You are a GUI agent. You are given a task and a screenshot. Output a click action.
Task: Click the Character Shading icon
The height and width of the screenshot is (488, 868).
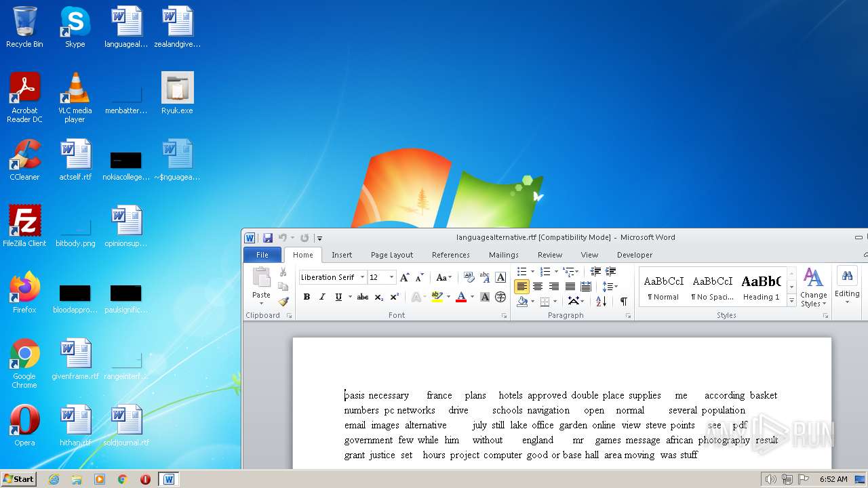point(485,297)
